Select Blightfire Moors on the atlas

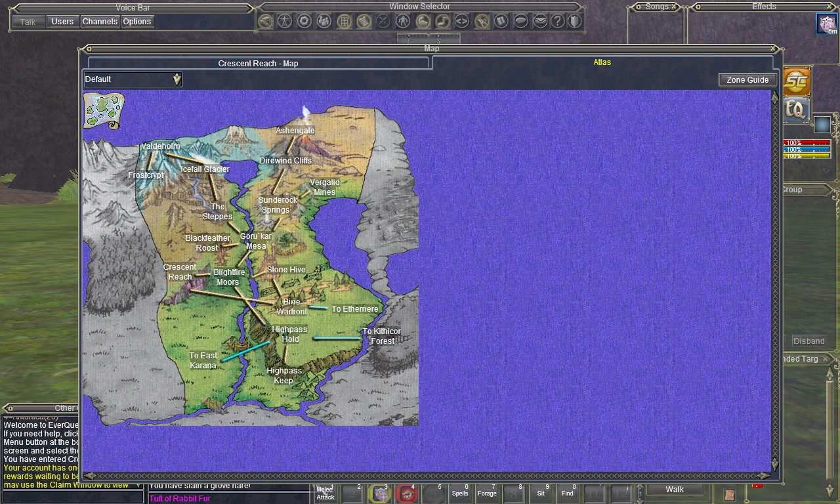[x=229, y=277]
